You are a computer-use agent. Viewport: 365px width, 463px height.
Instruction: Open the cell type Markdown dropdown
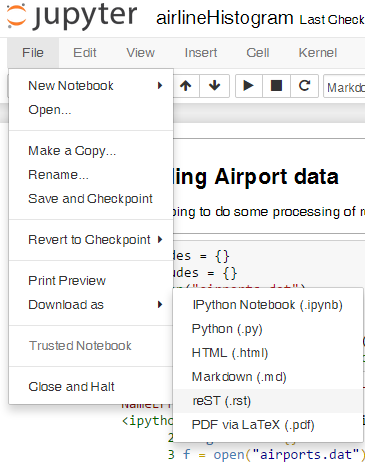pos(344,87)
